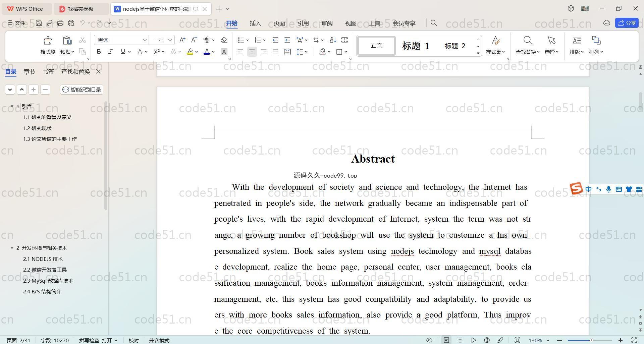Image resolution: width=644 pixels, height=344 pixels.
Task: Click 校对 in the status bar
Action: pos(133,340)
